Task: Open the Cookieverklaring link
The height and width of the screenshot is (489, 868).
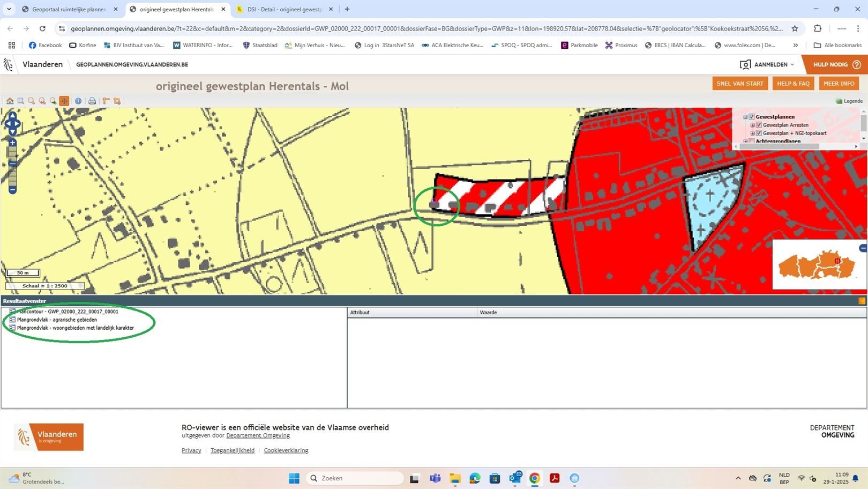Action: pyautogui.click(x=286, y=450)
